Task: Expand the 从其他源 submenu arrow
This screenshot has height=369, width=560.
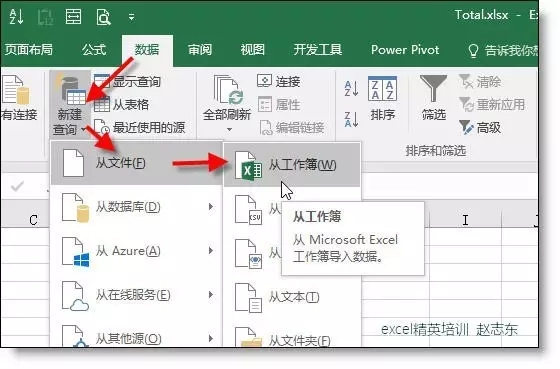Action: coord(211,338)
